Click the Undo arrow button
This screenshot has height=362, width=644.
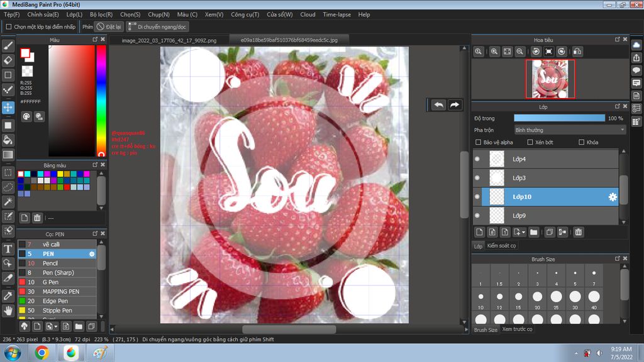(x=438, y=105)
